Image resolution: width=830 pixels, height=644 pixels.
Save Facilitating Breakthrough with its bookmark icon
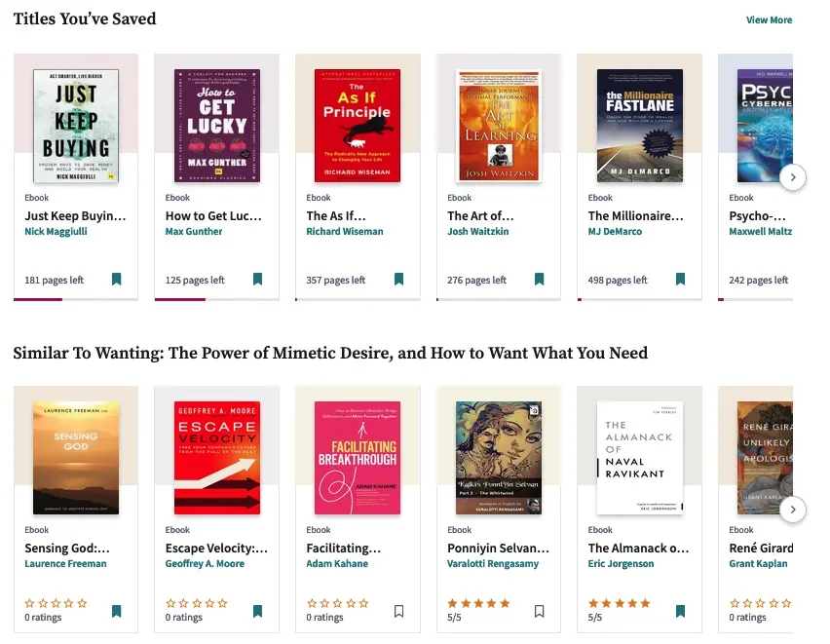[x=398, y=612]
